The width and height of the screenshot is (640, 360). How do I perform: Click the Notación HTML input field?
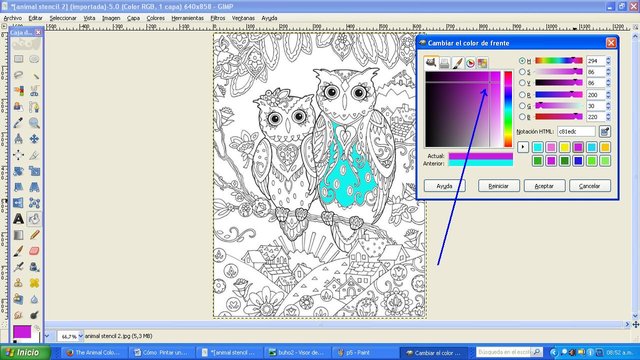click(576, 131)
